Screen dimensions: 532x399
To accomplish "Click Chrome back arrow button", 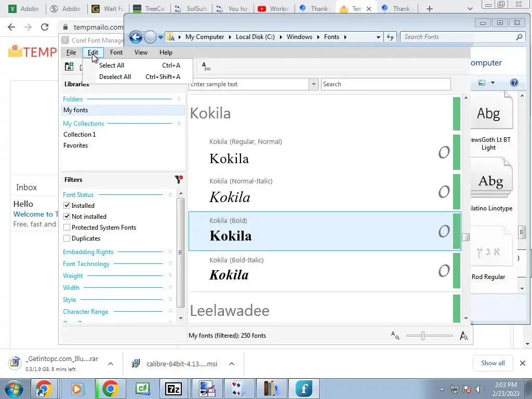I will pos(11,27).
